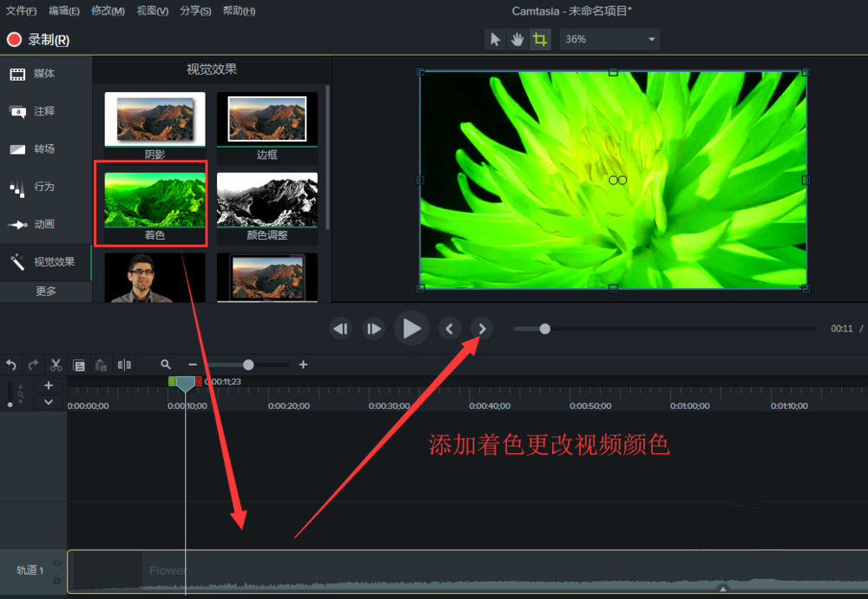Open the 视图 menu
This screenshot has width=868, height=599.
(x=151, y=10)
